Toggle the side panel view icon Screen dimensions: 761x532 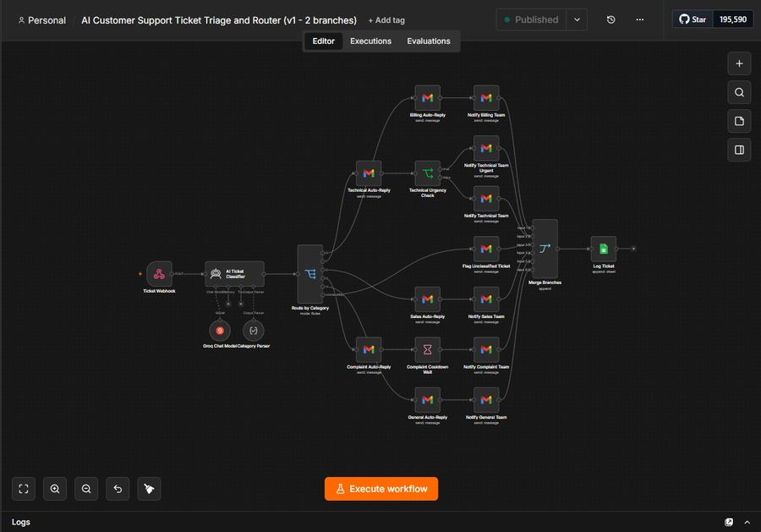(739, 150)
